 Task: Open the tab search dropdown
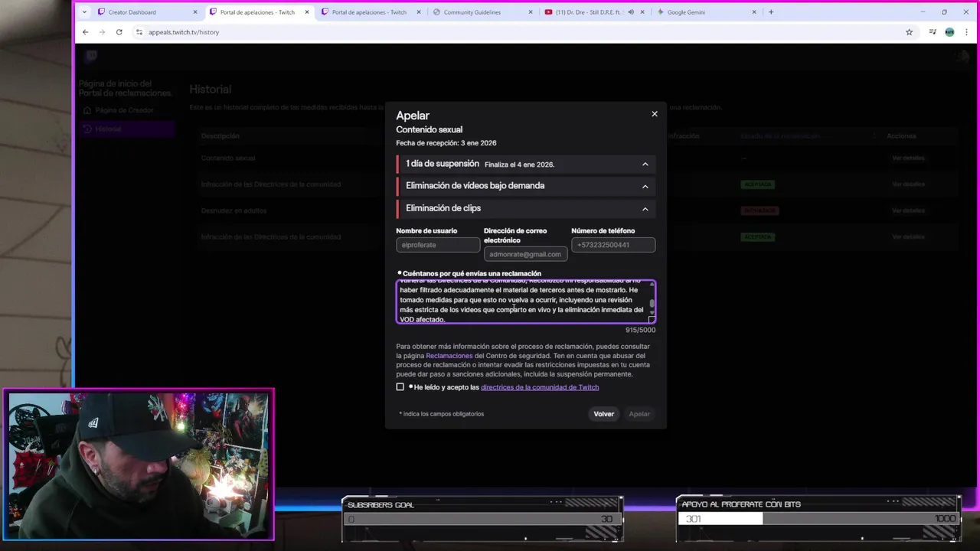tap(84, 12)
